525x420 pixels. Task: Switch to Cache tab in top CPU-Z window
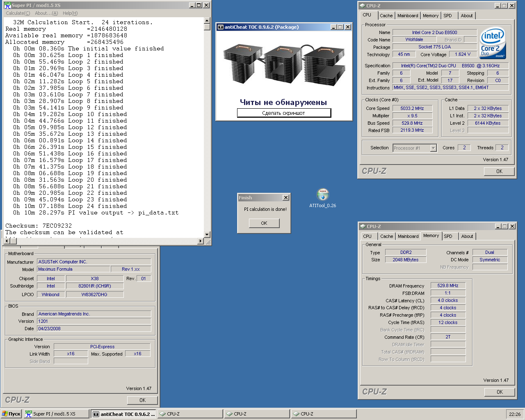click(386, 16)
